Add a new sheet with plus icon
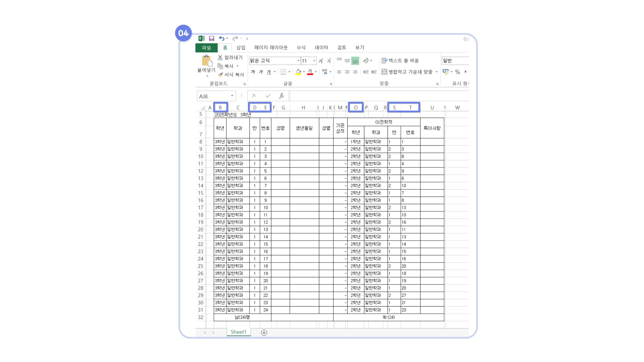This screenshot has width=644, height=362. (264, 332)
